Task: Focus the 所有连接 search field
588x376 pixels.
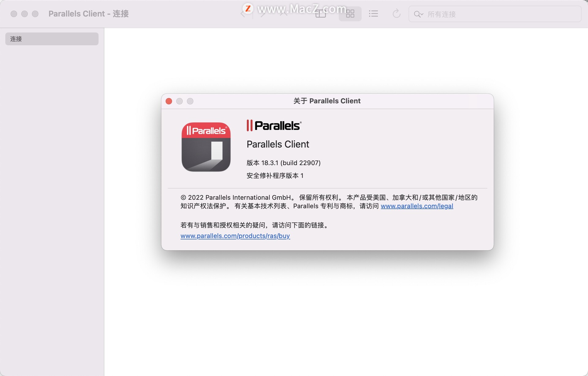Action: click(495, 14)
